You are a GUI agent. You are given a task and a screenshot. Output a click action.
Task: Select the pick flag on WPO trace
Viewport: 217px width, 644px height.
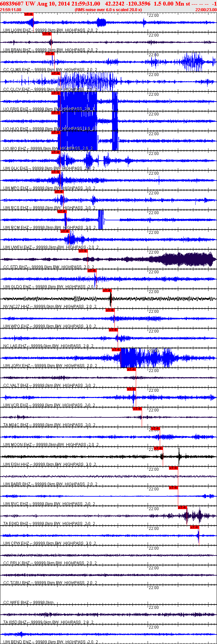point(110,310)
